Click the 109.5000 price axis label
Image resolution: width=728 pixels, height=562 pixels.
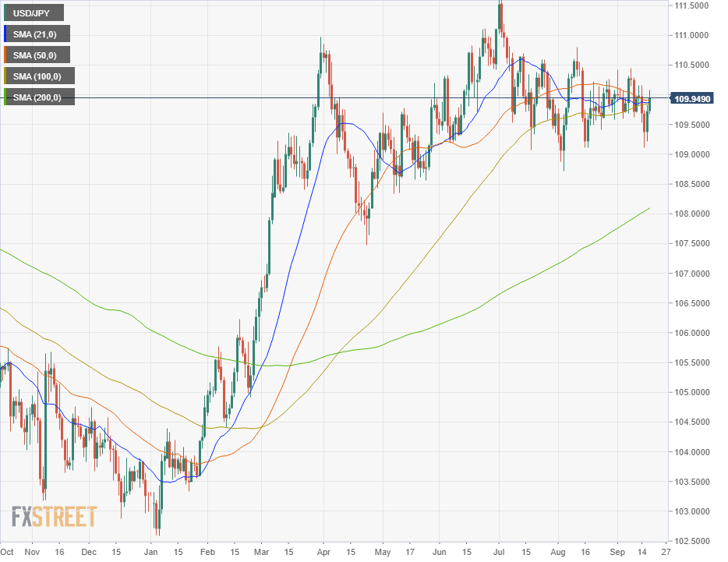691,125
